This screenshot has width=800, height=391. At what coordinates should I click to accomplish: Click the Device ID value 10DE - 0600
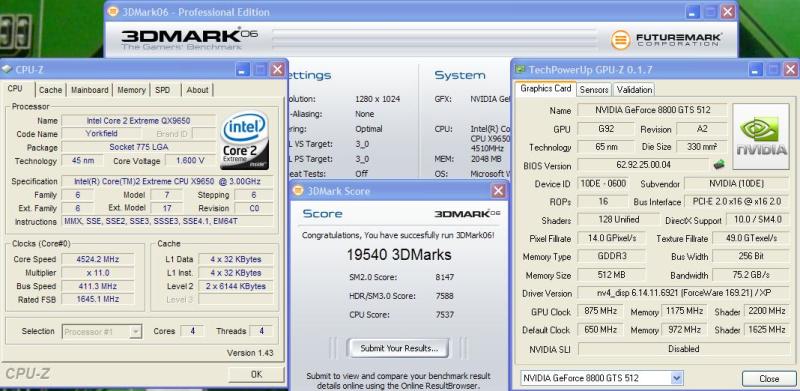pyautogui.click(x=603, y=183)
